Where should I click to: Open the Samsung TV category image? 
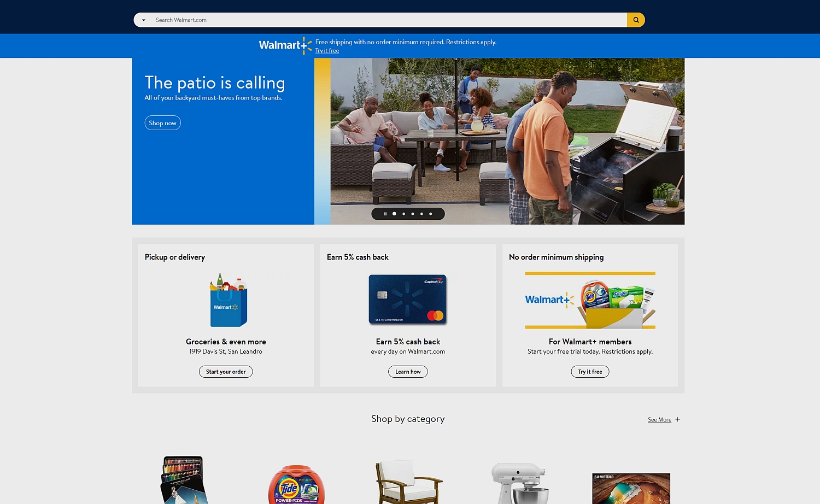(631, 489)
